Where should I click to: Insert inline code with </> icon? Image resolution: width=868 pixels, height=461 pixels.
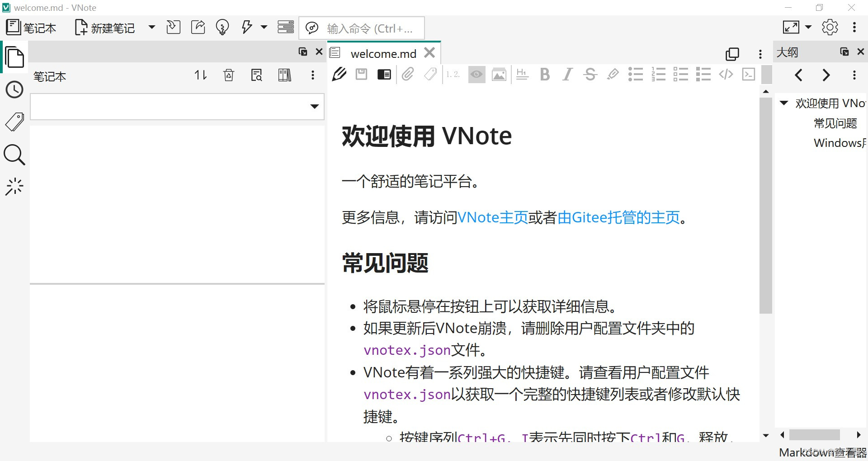point(726,74)
